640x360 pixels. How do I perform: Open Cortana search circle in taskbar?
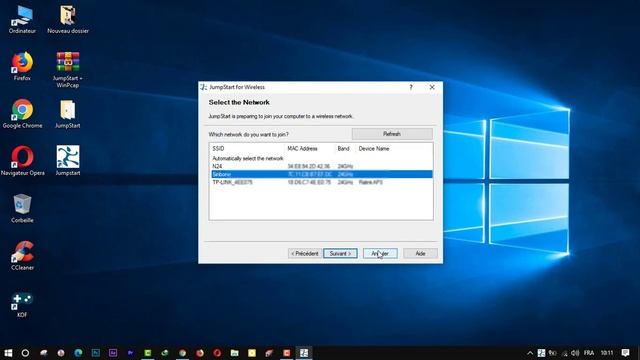point(25,353)
